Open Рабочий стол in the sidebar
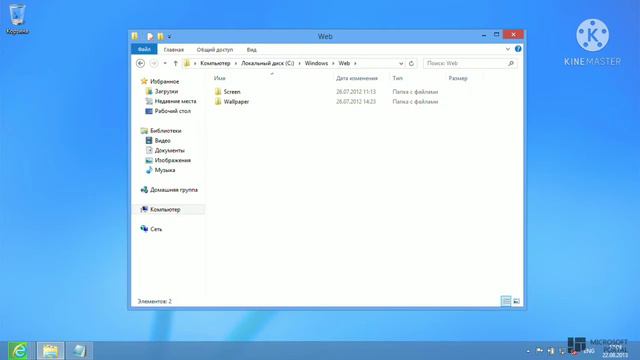 (x=172, y=111)
